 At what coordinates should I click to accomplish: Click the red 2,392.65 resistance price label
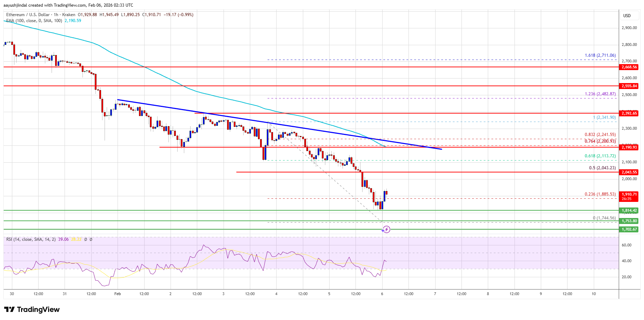[629, 113]
